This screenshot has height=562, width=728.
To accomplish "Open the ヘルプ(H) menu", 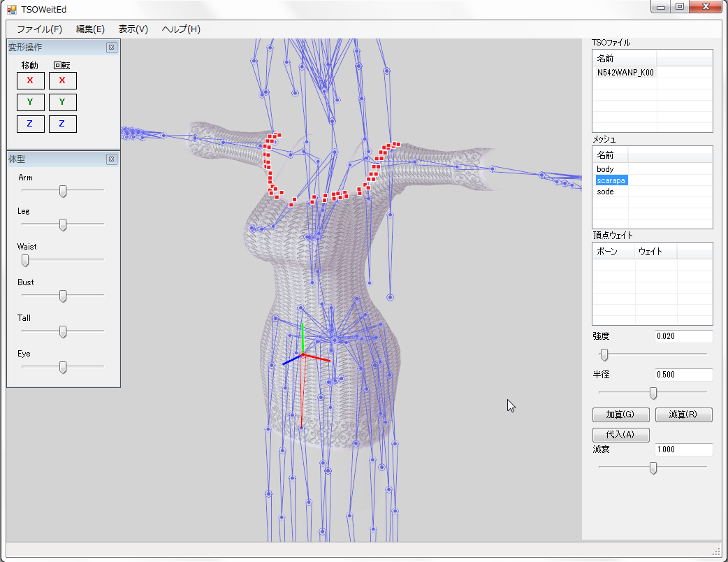I will point(181,29).
